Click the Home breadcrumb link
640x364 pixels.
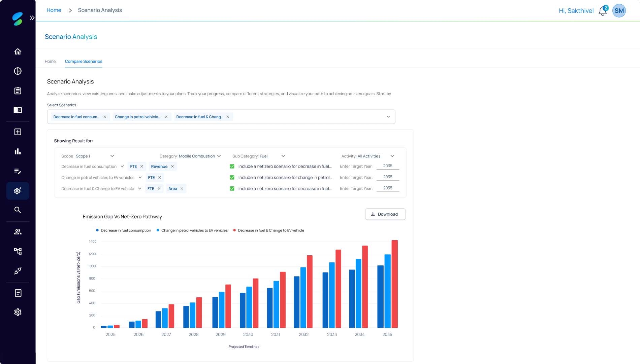(x=54, y=10)
